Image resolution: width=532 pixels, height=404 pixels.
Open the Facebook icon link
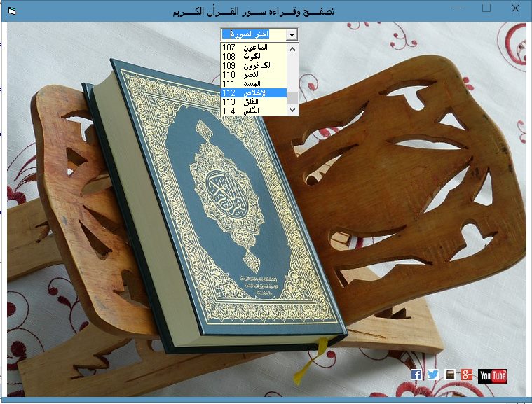[x=416, y=375]
